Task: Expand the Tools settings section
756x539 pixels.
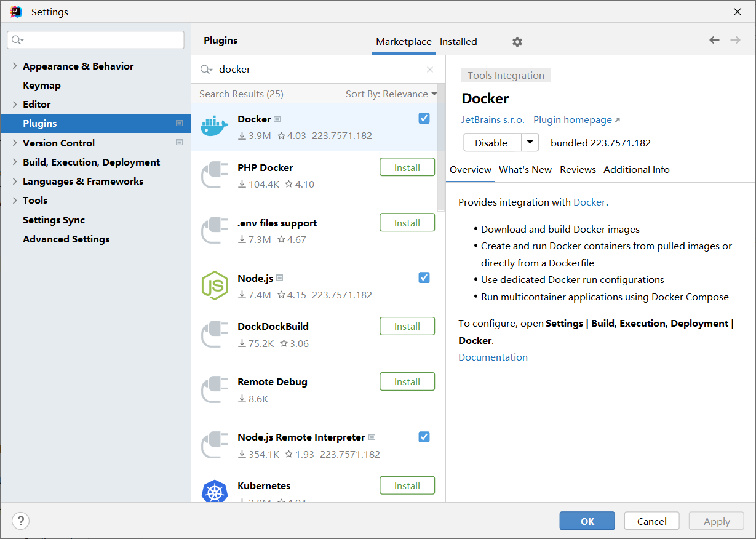Action: pos(15,200)
